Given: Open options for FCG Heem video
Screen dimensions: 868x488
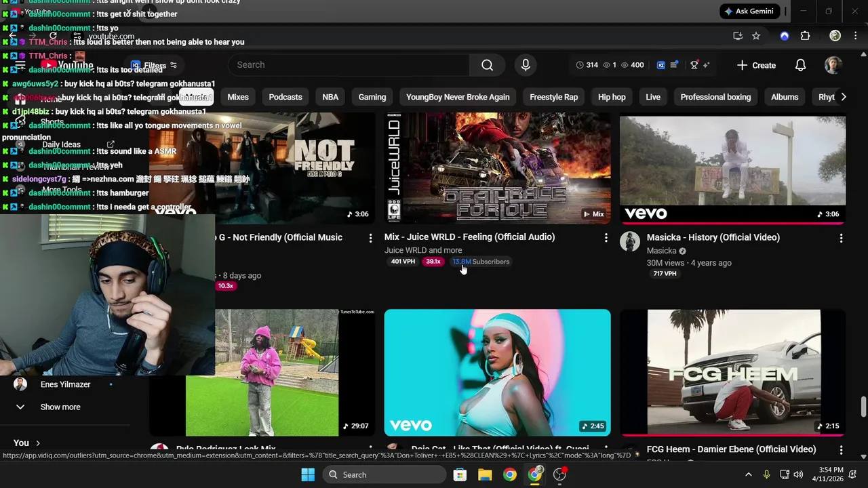Looking at the screenshot, I should coord(841,450).
